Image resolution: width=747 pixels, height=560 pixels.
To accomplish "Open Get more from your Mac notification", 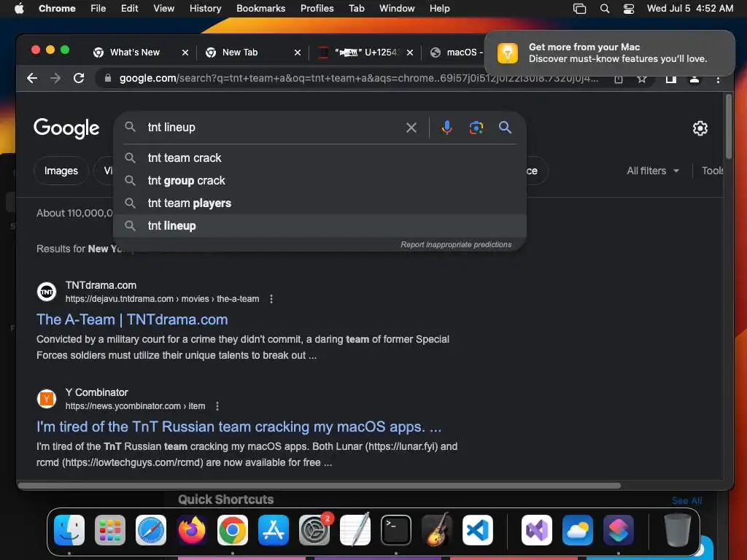I will 609,52.
